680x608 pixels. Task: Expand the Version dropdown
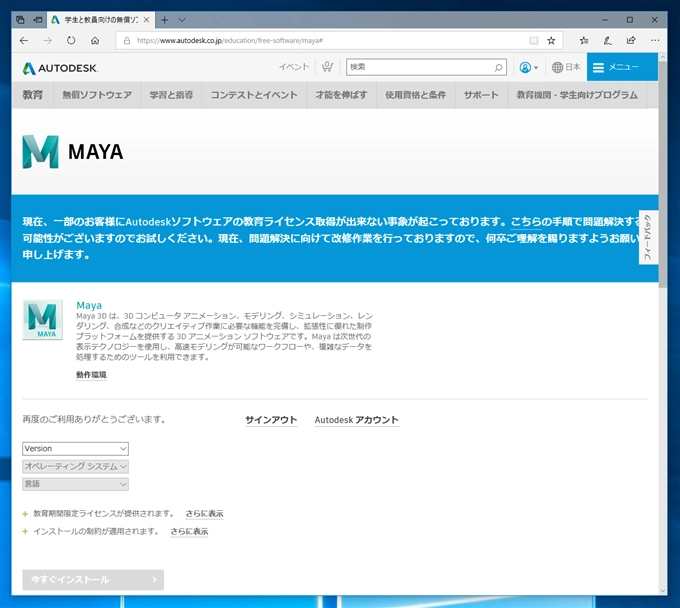click(x=75, y=448)
